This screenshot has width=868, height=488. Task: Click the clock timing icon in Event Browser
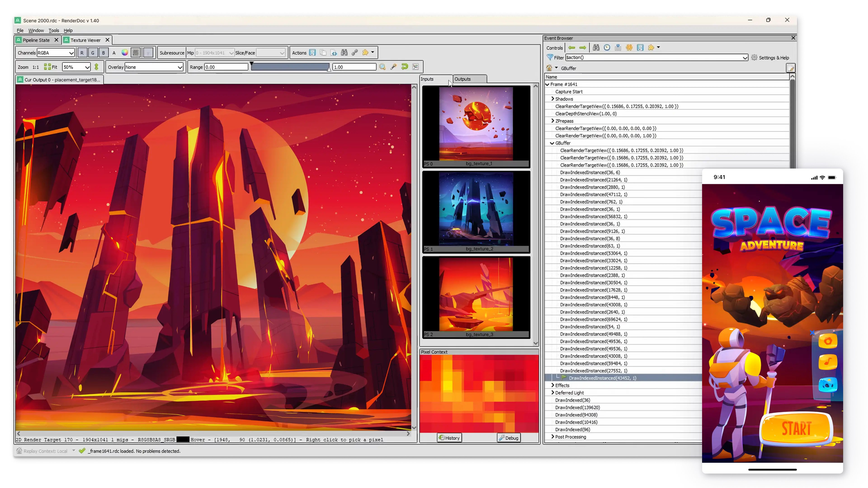(x=607, y=47)
